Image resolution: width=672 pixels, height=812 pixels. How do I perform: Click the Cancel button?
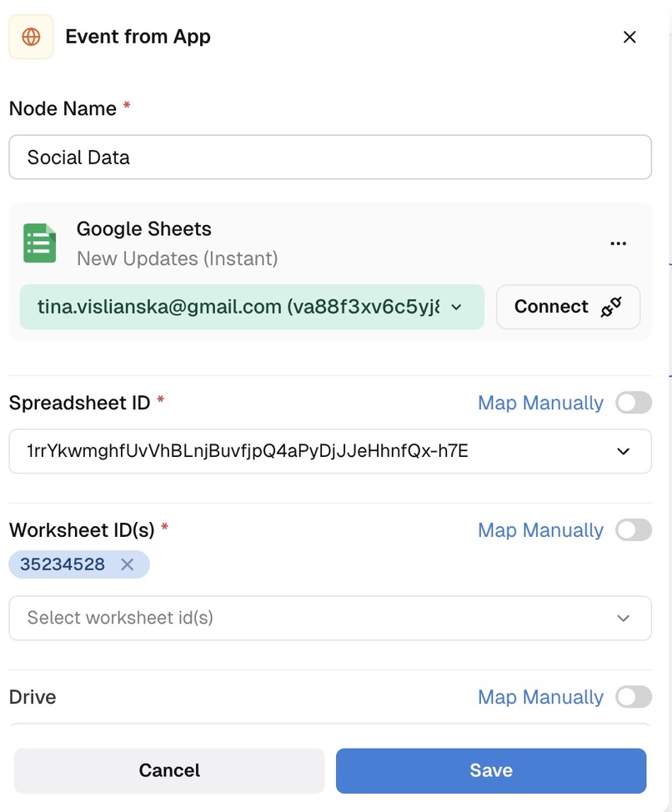169,770
